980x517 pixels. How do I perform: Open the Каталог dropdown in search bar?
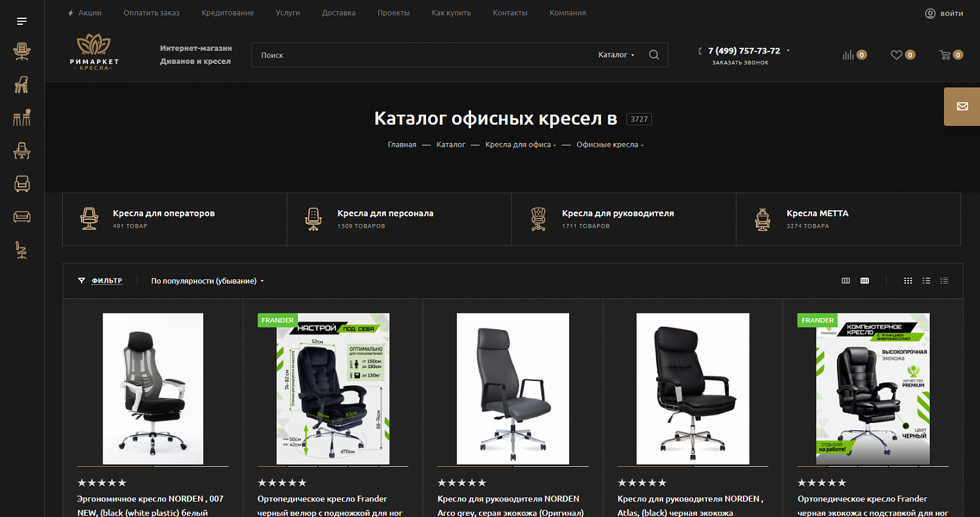[616, 55]
